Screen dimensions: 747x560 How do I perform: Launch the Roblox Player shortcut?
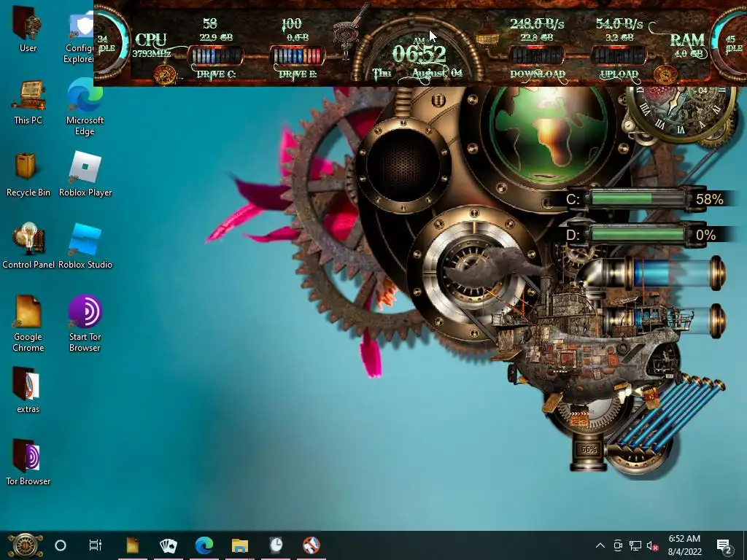(85, 175)
